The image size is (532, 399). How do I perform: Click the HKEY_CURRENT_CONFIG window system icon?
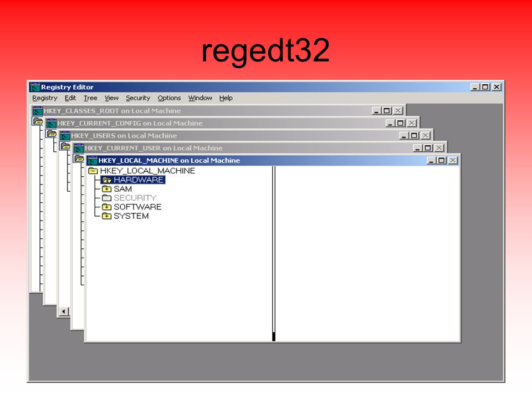(x=51, y=123)
